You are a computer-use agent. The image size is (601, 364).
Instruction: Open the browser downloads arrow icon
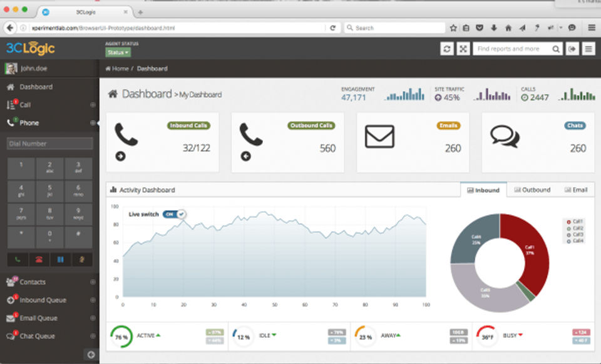coord(494,28)
